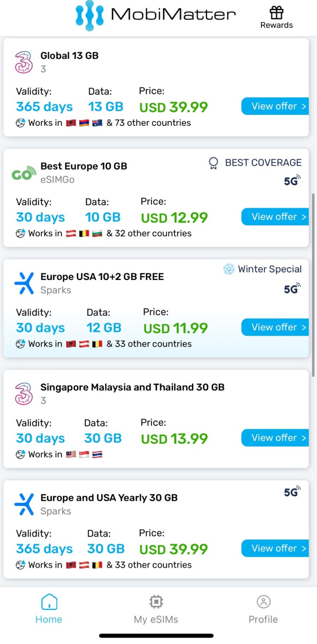Tap the Best Coverage ribbon icon

pyautogui.click(x=213, y=163)
